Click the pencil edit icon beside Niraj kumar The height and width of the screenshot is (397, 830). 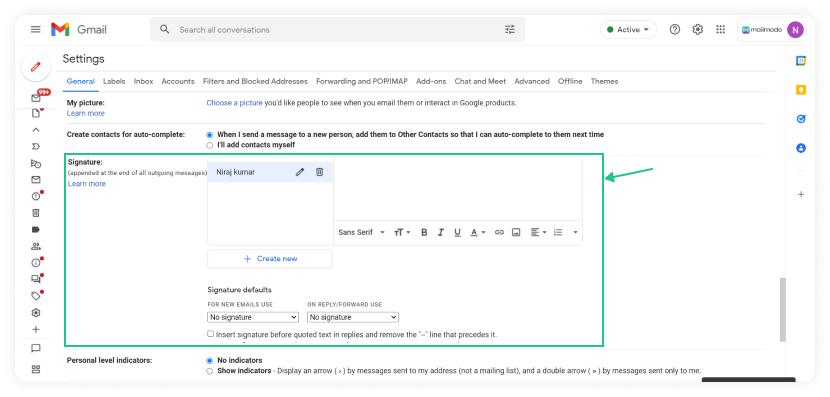click(x=300, y=172)
